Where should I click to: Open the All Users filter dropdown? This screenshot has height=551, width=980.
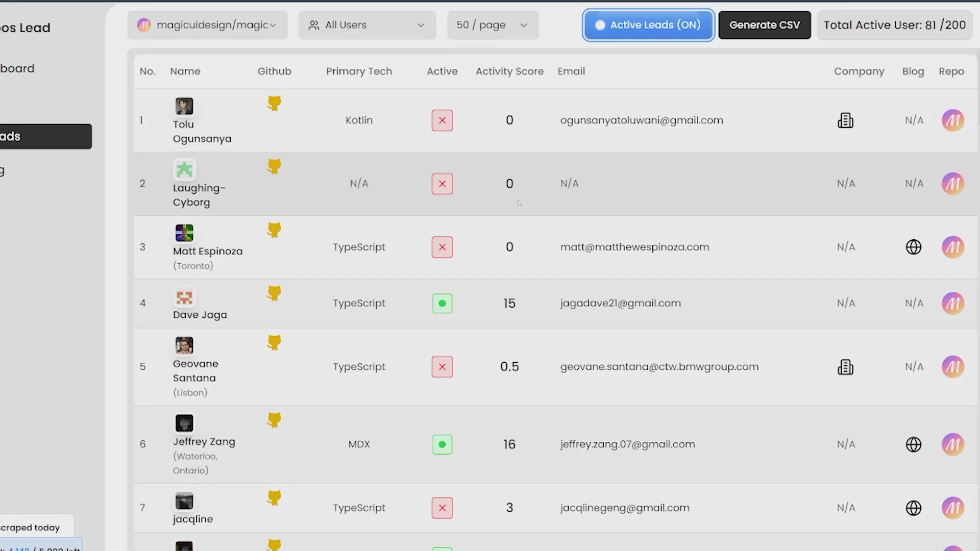point(367,25)
